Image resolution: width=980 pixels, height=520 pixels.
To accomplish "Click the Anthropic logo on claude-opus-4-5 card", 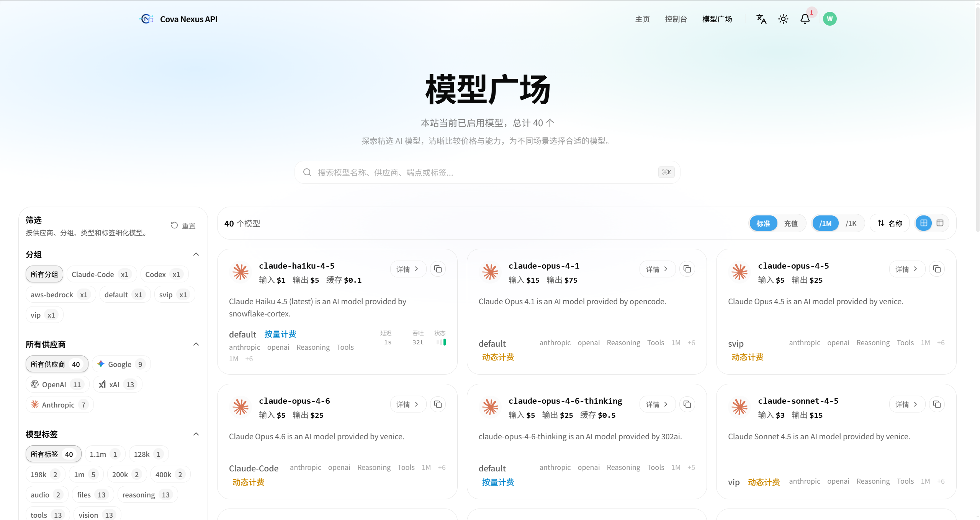I will click(739, 272).
